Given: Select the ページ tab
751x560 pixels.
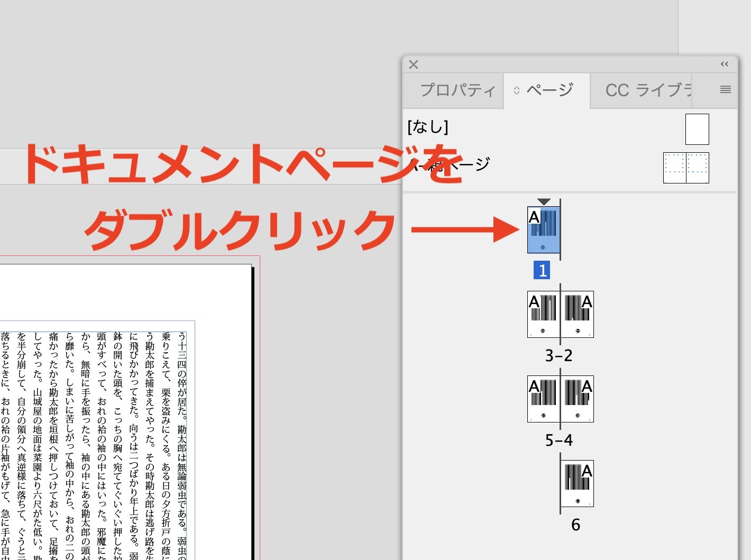Looking at the screenshot, I should pos(547,90).
